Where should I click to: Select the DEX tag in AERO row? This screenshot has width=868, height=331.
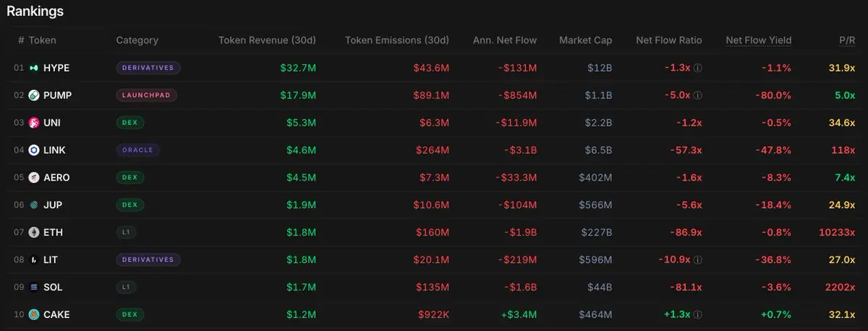pos(130,178)
